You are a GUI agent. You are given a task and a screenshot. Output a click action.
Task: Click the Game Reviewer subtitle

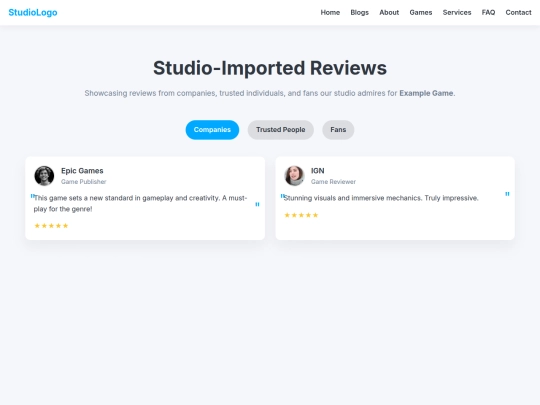pyautogui.click(x=333, y=181)
